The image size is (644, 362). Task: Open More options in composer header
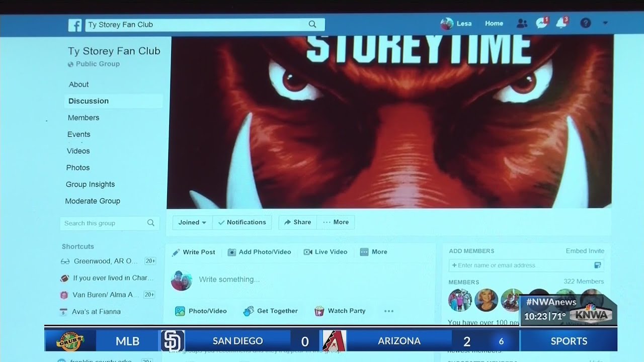374,252
